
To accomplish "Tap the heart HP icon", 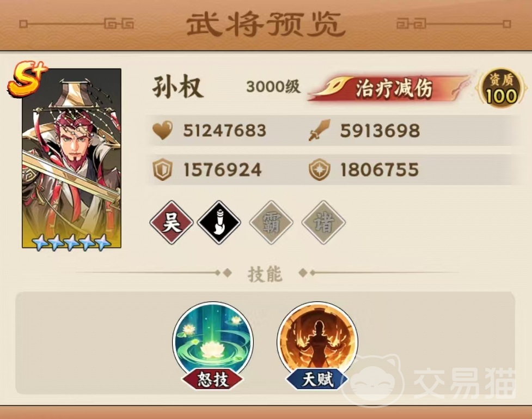I will click(x=162, y=130).
